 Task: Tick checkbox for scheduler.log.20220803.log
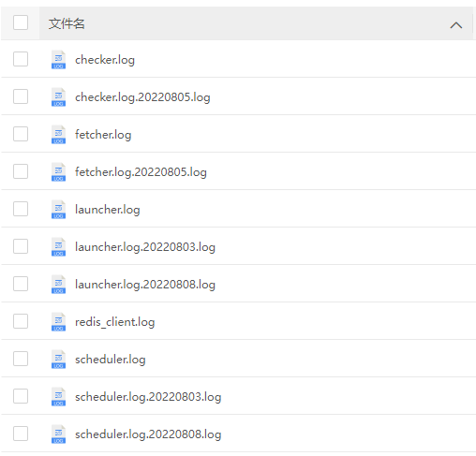coord(21,396)
